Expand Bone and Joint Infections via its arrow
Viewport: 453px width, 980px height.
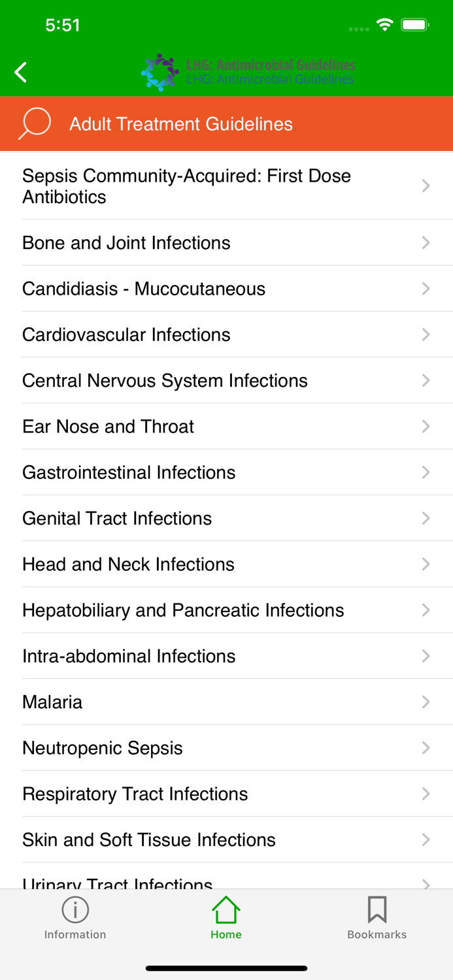pyautogui.click(x=426, y=242)
